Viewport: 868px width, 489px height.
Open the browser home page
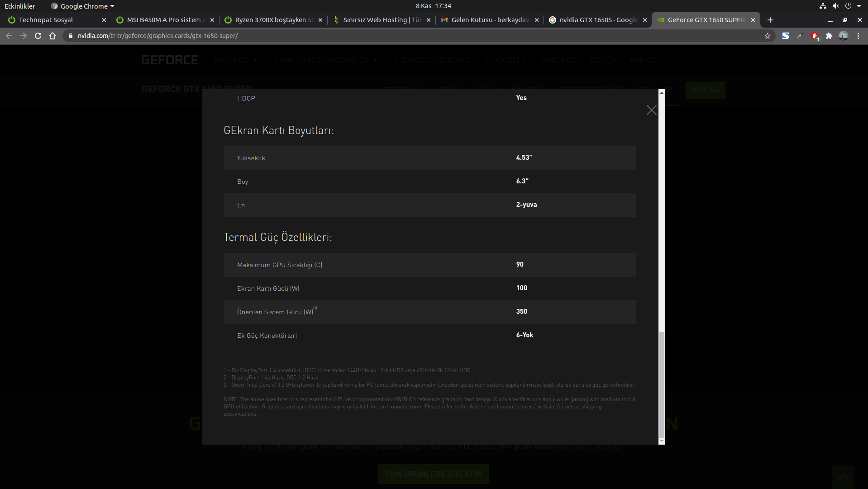click(52, 36)
